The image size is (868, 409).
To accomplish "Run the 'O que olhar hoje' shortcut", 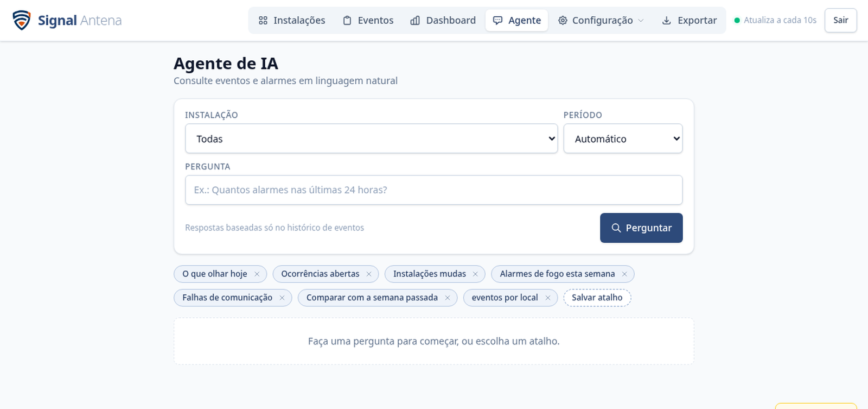I will point(215,274).
